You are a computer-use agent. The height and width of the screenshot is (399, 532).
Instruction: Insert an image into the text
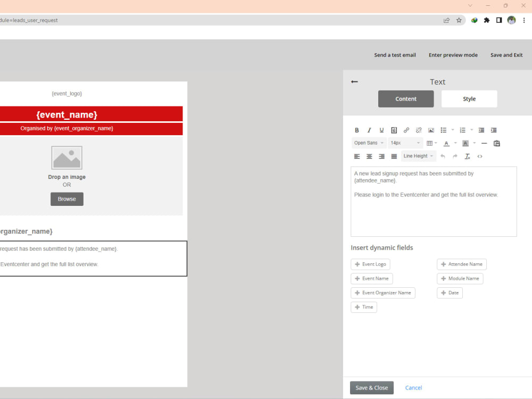tap(431, 130)
